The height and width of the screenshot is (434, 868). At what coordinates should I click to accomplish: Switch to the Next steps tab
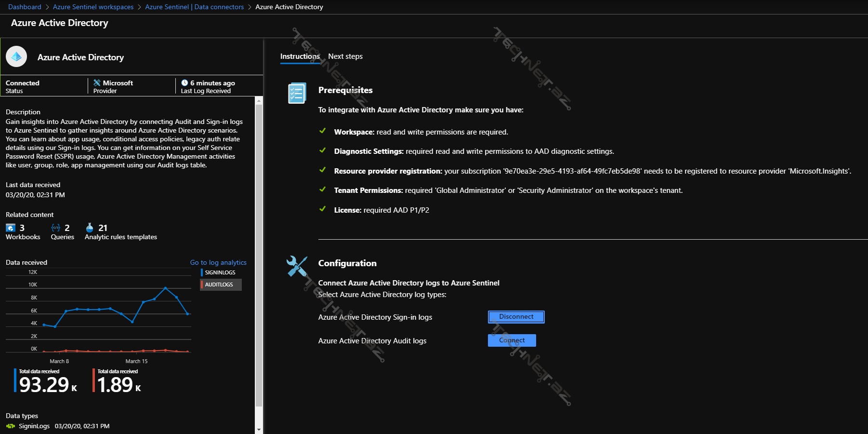pyautogui.click(x=345, y=56)
